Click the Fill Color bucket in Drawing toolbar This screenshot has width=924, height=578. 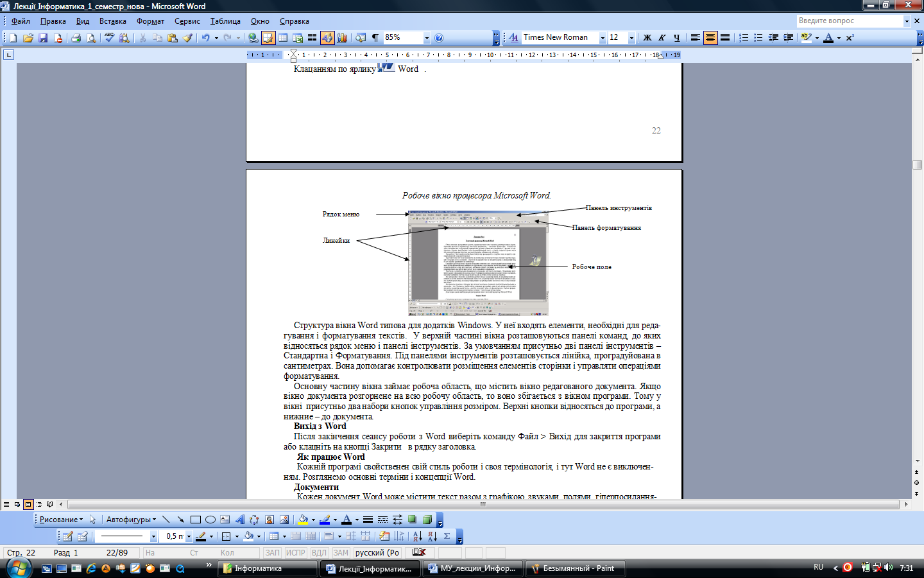coord(303,520)
